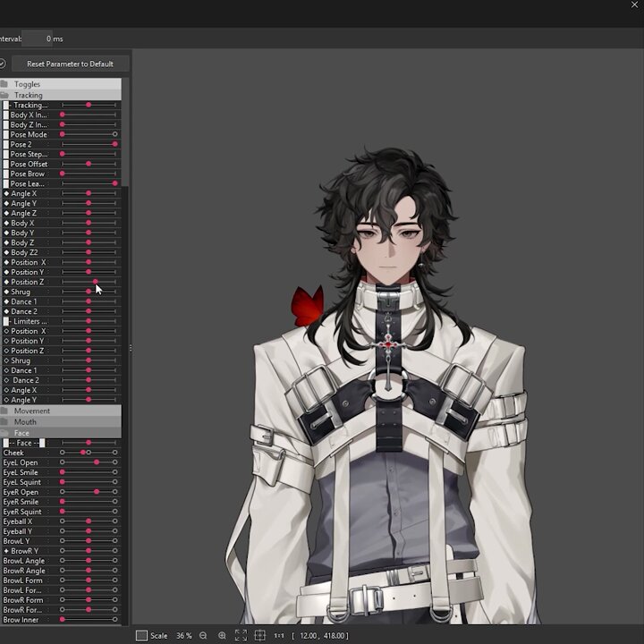This screenshot has width=644, height=644.
Task: Click the Pose Offset slider handle
Action: click(x=89, y=164)
